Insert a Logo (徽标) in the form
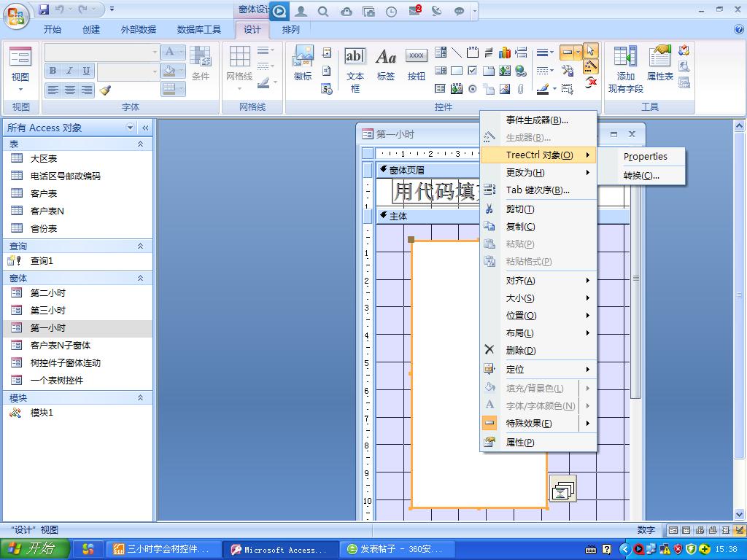This screenshot has width=747, height=560. [x=303, y=65]
